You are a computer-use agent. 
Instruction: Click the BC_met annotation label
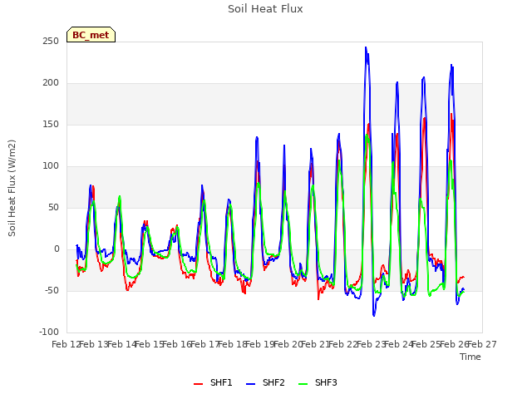(x=91, y=35)
